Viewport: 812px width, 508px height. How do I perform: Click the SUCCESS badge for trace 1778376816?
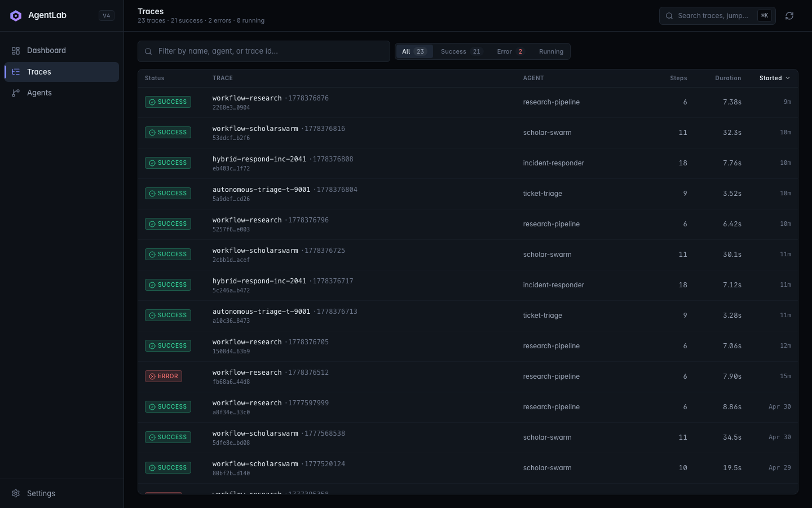pos(168,133)
